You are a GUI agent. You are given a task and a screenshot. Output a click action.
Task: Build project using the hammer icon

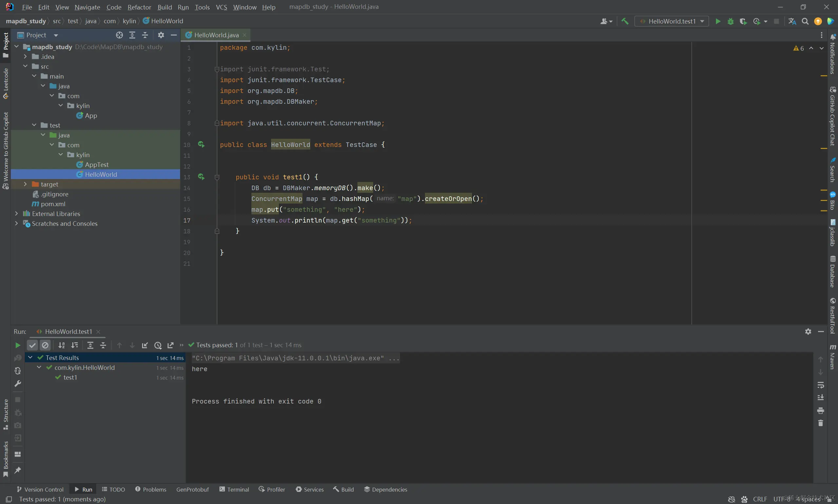625,21
